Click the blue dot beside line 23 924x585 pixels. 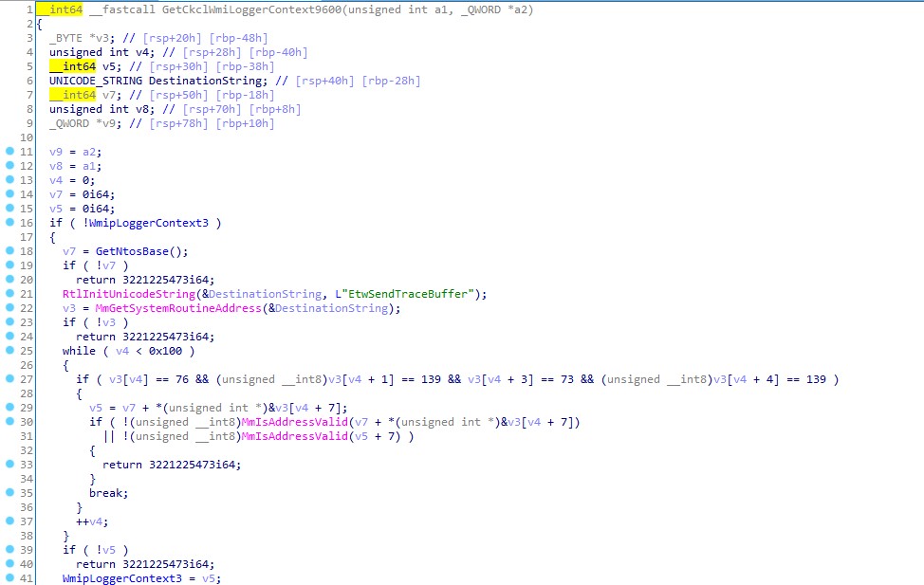[x=9, y=321]
